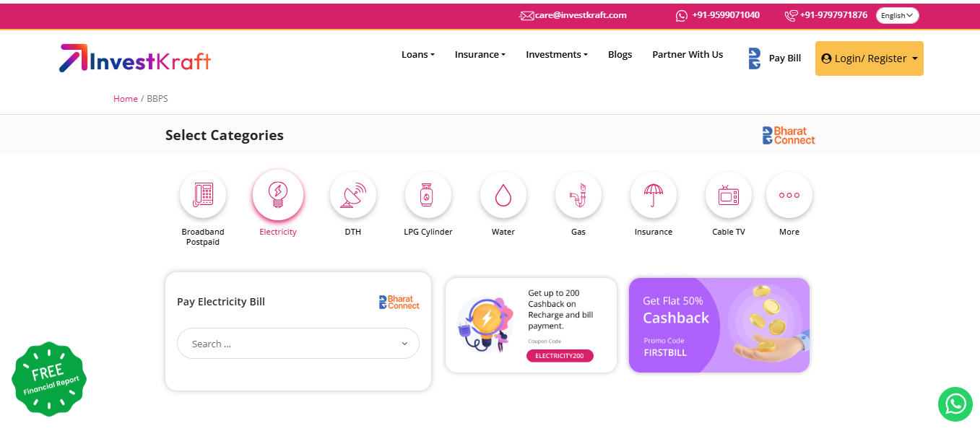Click the +91-9797971876 phone number
The height and width of the screenshot is (431, 980).
(834, 15)
